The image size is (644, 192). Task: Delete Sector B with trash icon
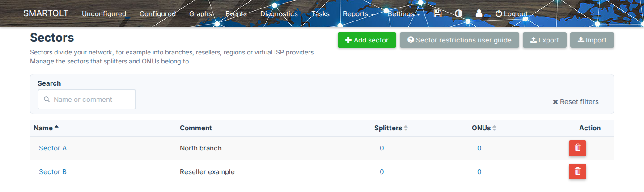coord(577,171)
